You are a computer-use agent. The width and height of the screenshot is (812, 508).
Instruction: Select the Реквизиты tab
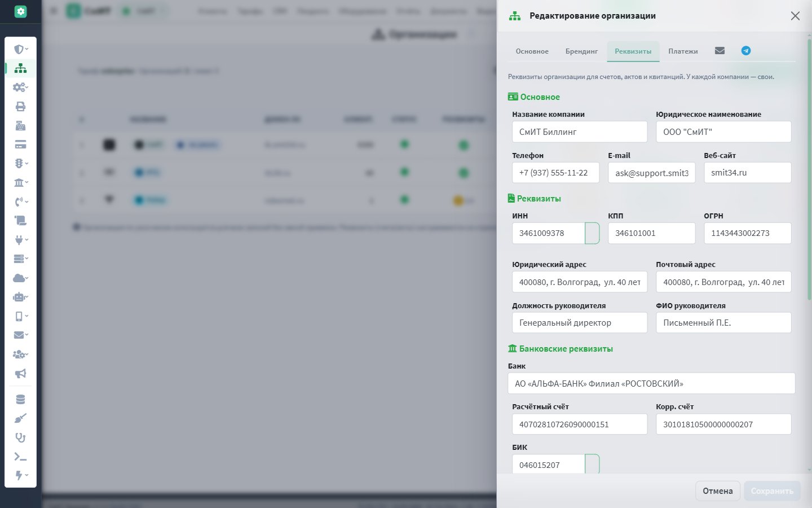633,51
